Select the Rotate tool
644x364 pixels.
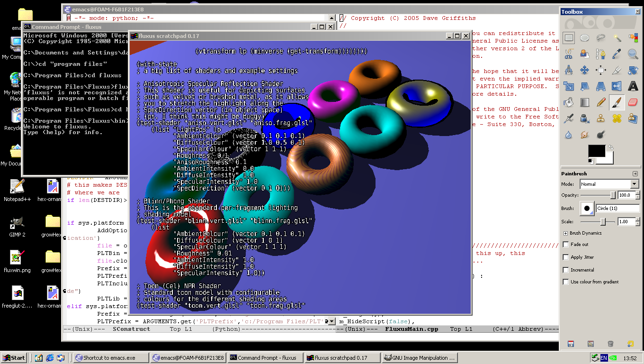pos(633,70)
